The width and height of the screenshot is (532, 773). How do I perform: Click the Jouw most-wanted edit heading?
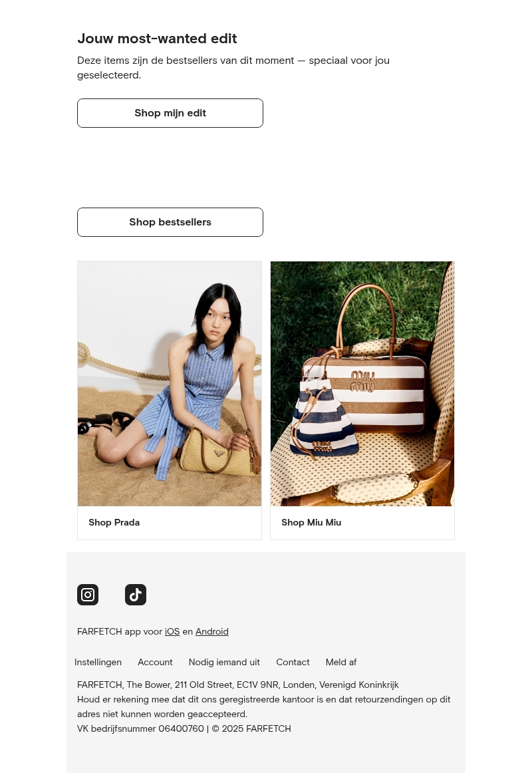point(157,39)
